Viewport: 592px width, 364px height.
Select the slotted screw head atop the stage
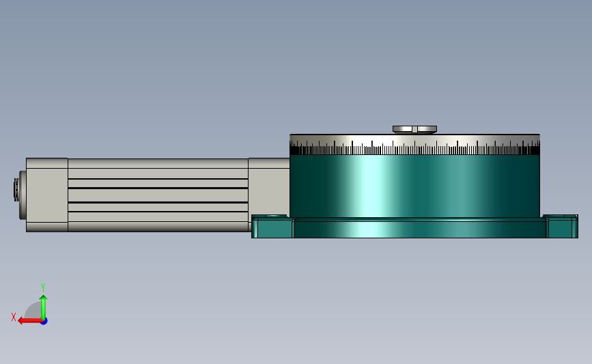click(414, 130)
